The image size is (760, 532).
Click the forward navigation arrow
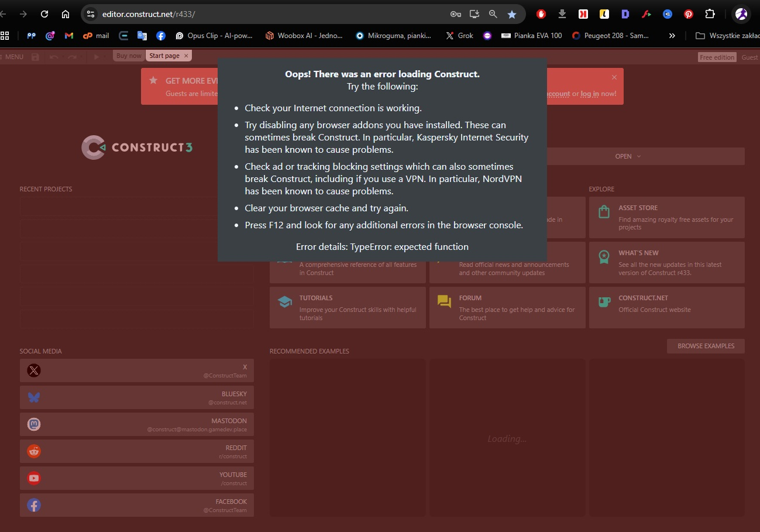(x=23, y=14)
